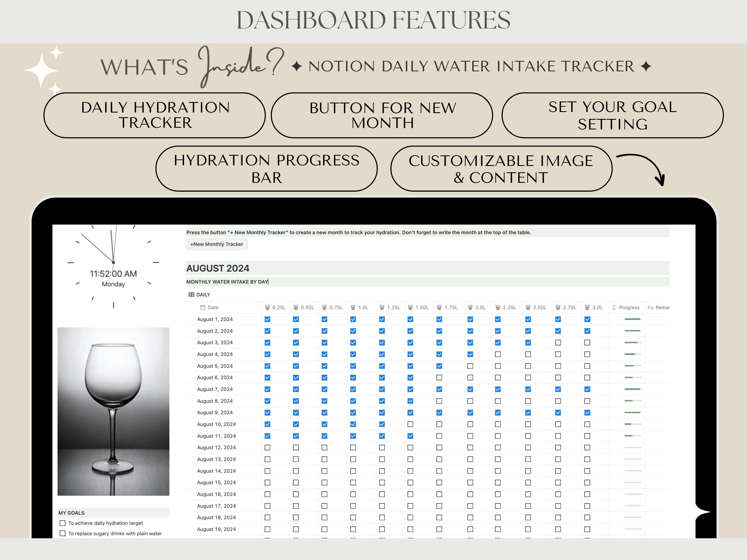Tick the 0.25L checkbox for August 12, 2024
The image size is (747, 560).
(x=267, y=447)
